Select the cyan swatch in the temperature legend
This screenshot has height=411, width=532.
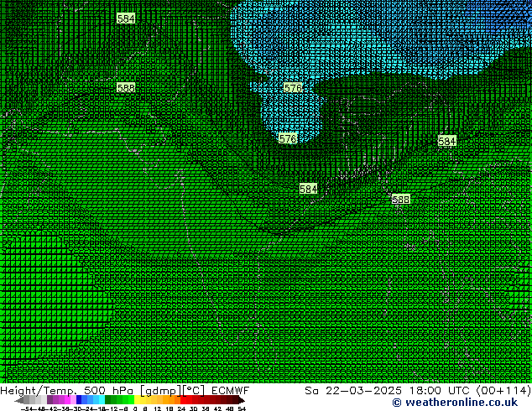pyautogui.click(x=102, y=400)
